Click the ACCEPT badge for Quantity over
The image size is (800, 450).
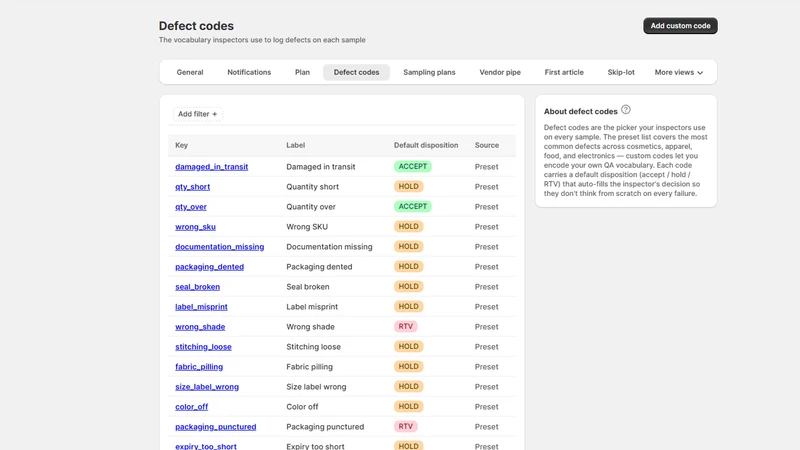click(413, 207)
